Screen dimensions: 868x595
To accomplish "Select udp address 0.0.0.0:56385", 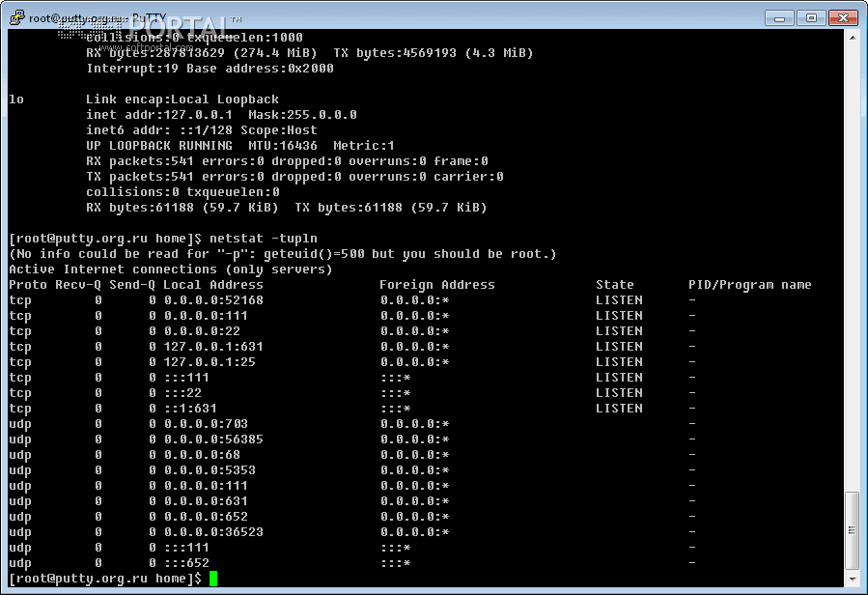I will [213, 439].
